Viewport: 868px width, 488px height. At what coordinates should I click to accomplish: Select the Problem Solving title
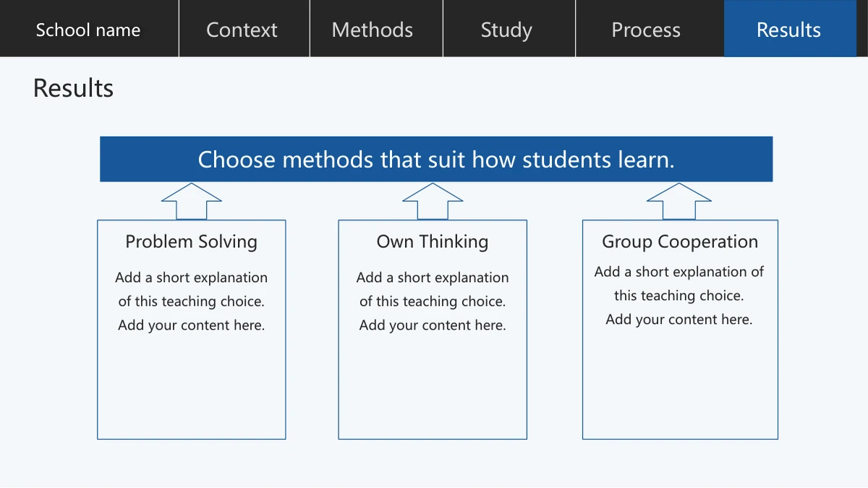pyautogui.click(x=192, y=241)
